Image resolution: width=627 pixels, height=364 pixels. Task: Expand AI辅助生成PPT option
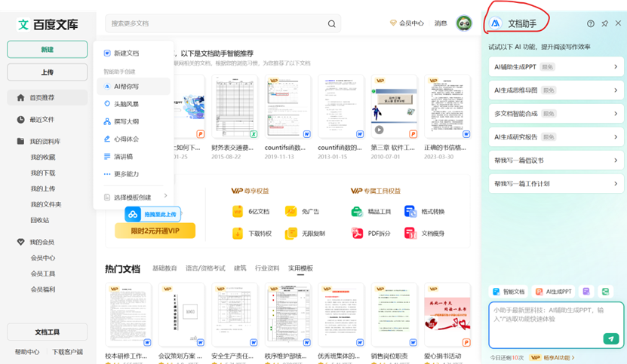(554, 67)
